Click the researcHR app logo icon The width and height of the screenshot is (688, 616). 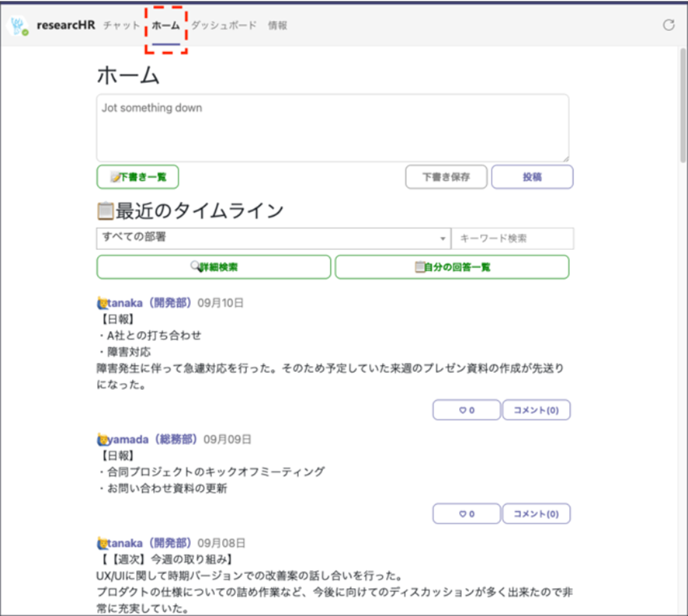point(19,26)
